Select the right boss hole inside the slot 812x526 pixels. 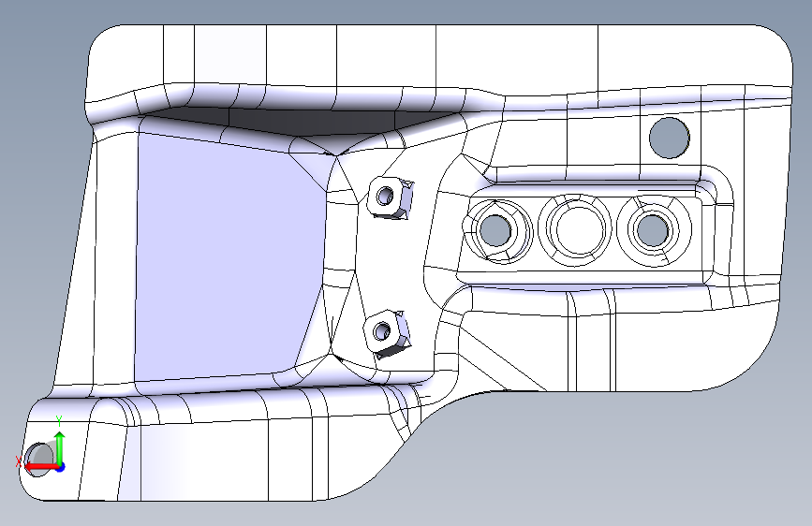(652, 230)
